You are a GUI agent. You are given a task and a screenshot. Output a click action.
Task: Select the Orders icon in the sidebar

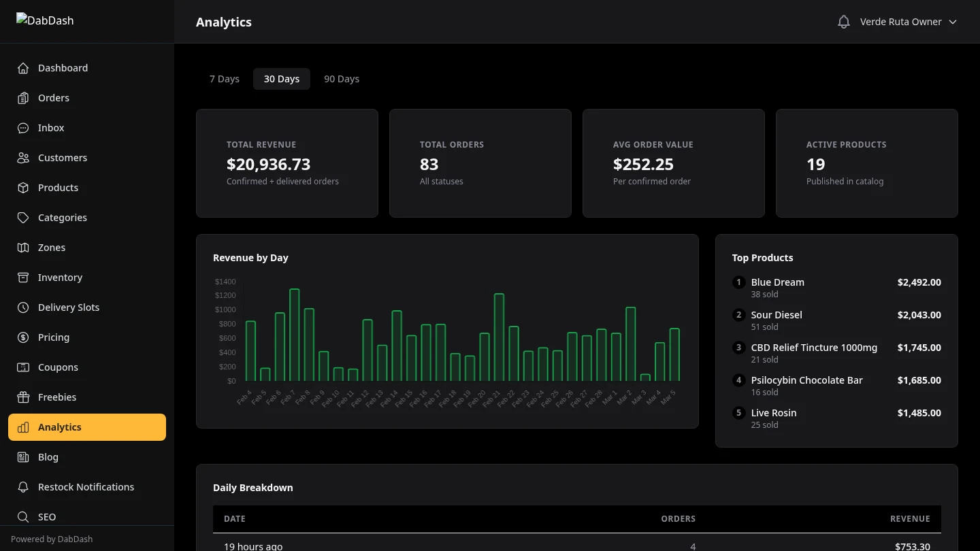click(22, 97)
